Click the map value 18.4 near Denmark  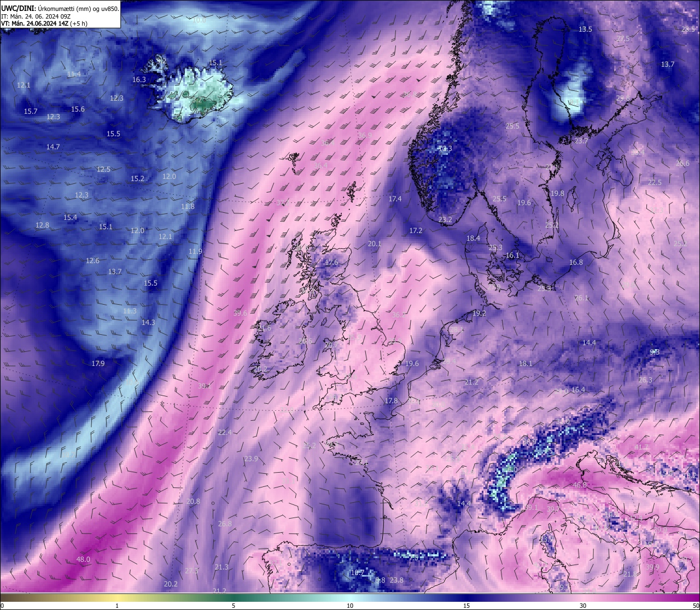[473, 238]
